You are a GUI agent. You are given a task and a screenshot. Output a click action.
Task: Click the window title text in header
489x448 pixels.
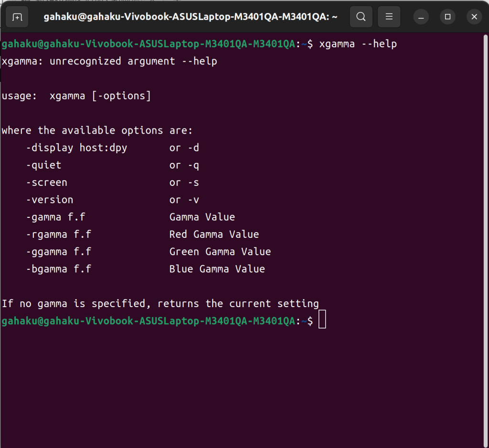[190, 17]
